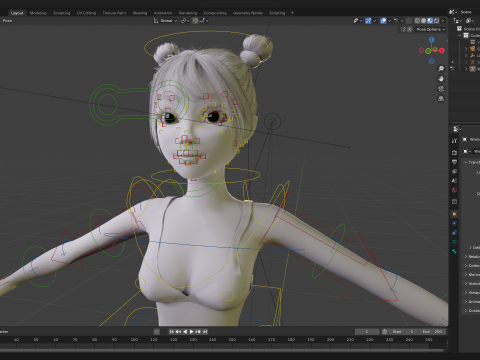Image resolution: width=480 pixels, height=360 pixels.
Task: Click the pan view hand icon
Action: pyautogui.click(x=441, y=79)
